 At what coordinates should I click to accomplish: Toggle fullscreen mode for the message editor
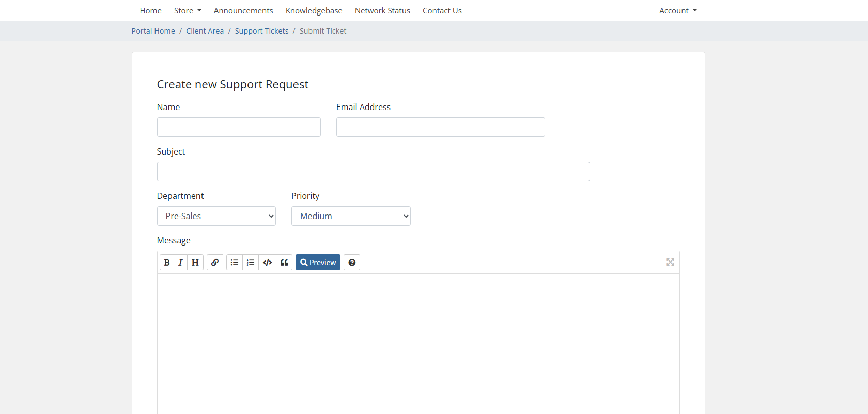click(670, 263)
